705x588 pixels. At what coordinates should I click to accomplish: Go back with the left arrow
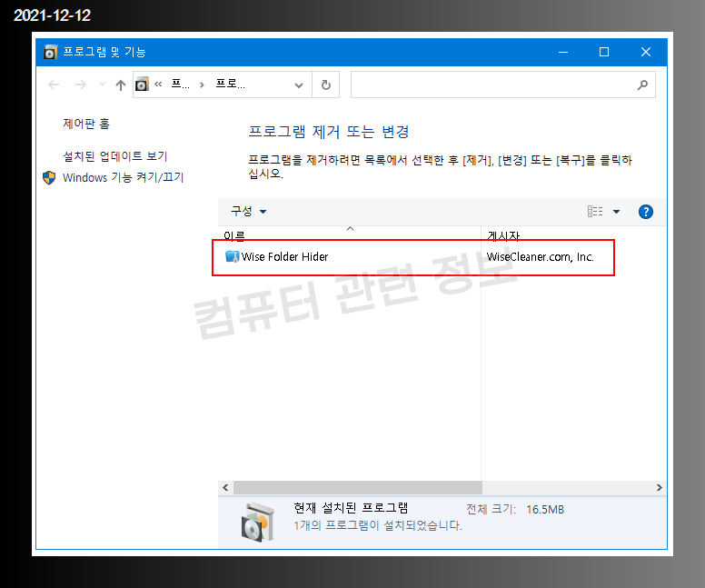point(54,85)
